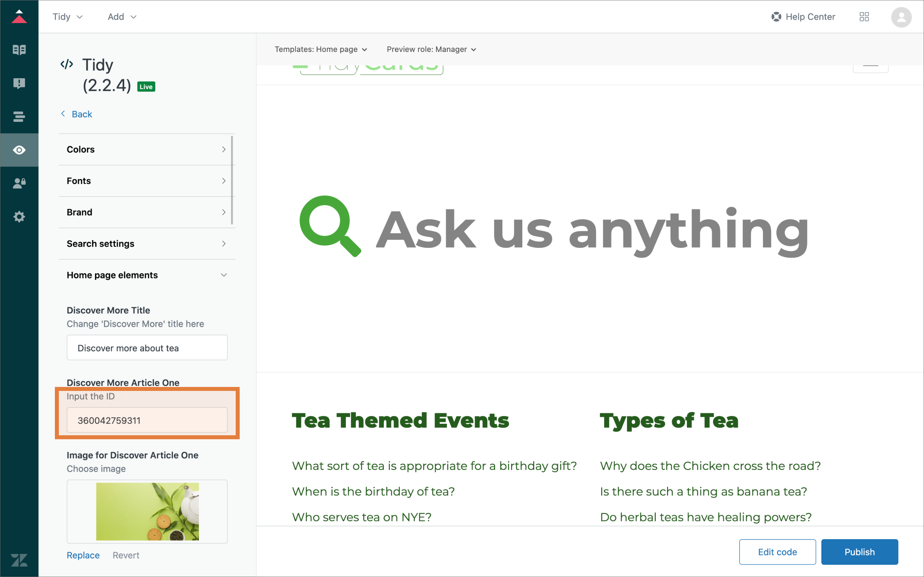Viewport: 924px width, 577px height.
Task: Select the customize design eye icon
Action: pyautogui.click(x=19, y=150)
